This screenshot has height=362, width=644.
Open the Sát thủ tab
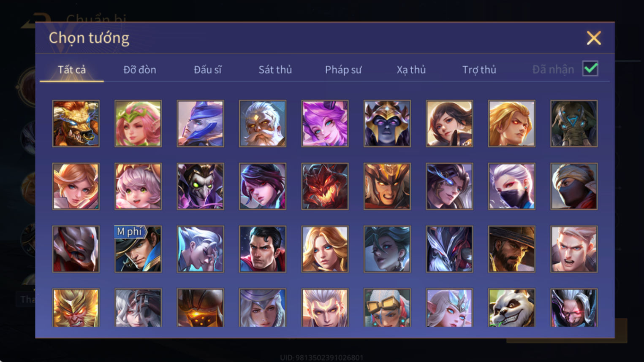click(x=275, y=70)
